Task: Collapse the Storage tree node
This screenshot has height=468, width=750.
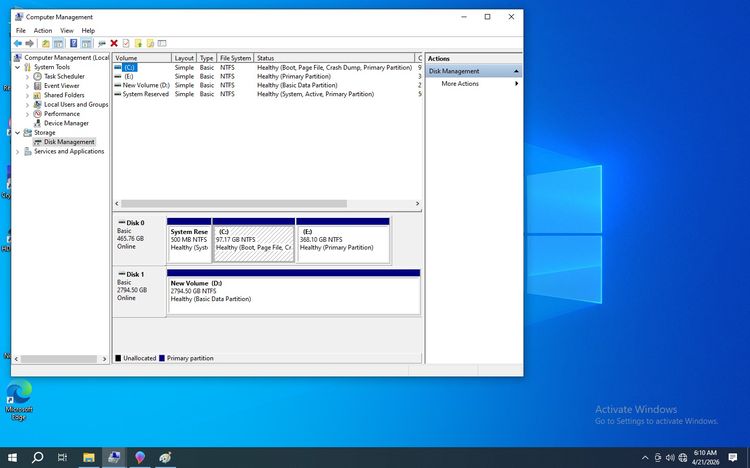Action: (x=18, y=133)
